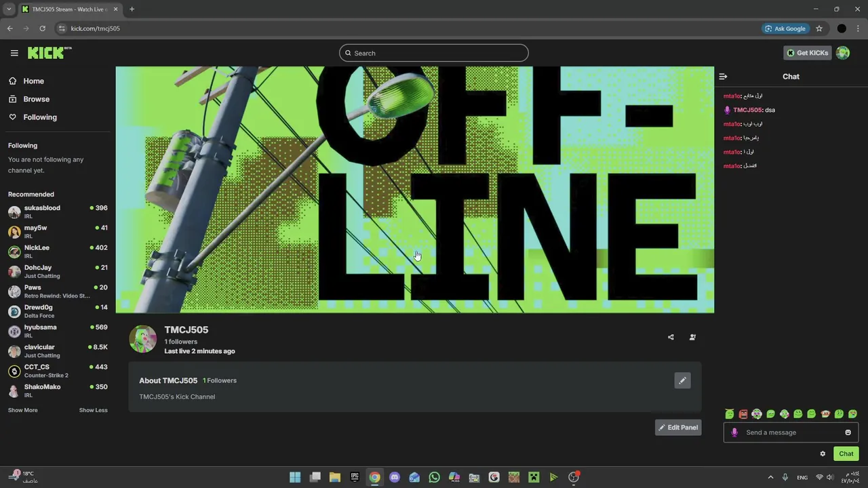Image resolution: width=868 pixels, height=488 pixels.
Task: Click Ask Google button in address bar
Action: 785,28
